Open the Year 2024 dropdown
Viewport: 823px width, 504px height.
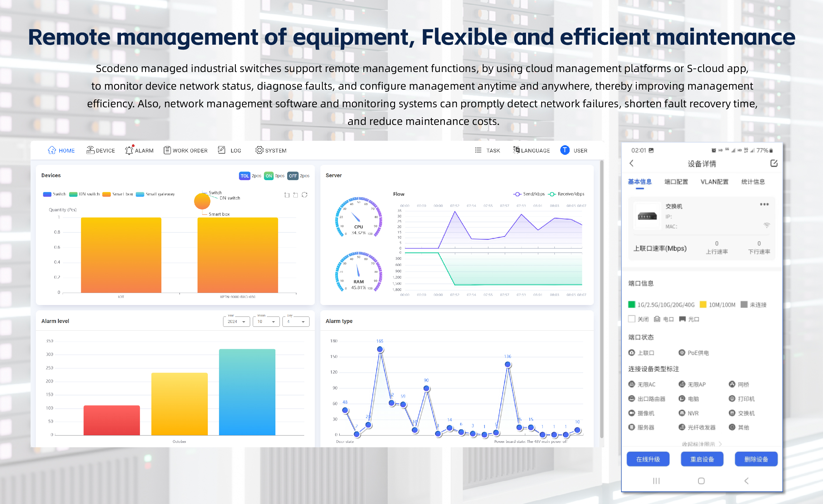[x=237, y=322]
